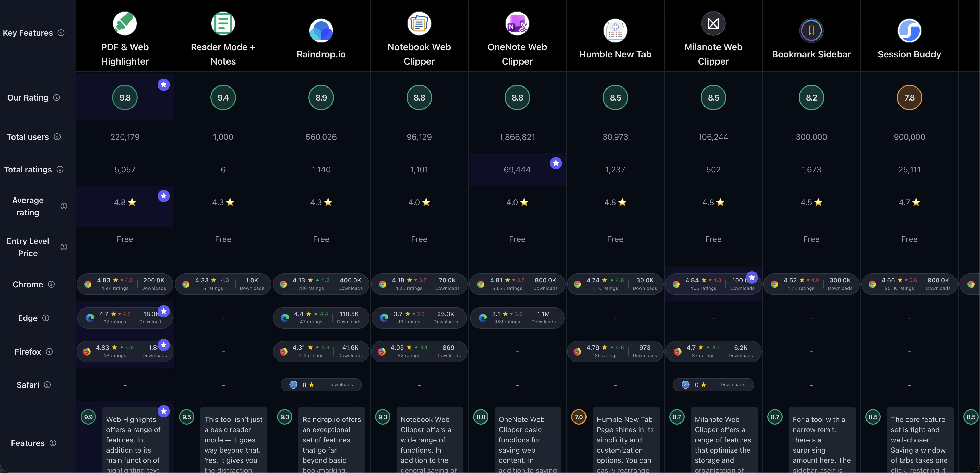Viewport: 980px width, 473px height.
Task: Select Bookmark Sidebar 4.5 average rating
Action: [x=811, y=202]
